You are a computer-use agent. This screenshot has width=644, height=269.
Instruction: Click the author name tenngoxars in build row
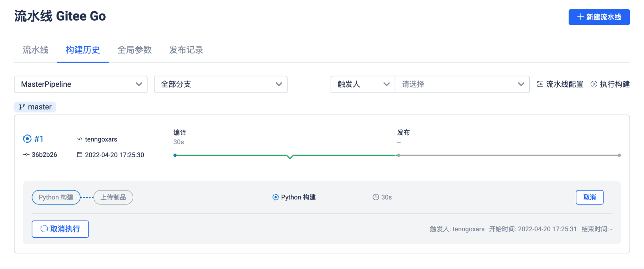click(x=101, y=139)
